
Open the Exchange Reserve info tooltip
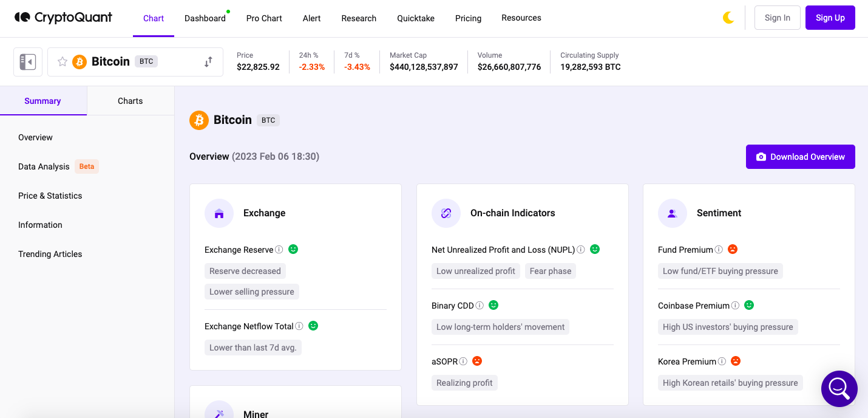pos(279,249)
